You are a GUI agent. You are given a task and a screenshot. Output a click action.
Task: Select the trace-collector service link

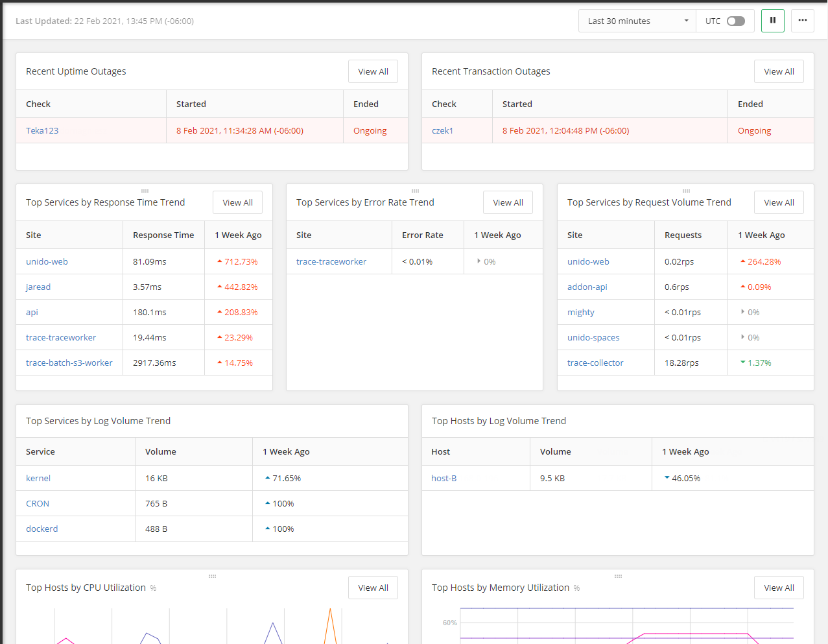pos(595,363)
